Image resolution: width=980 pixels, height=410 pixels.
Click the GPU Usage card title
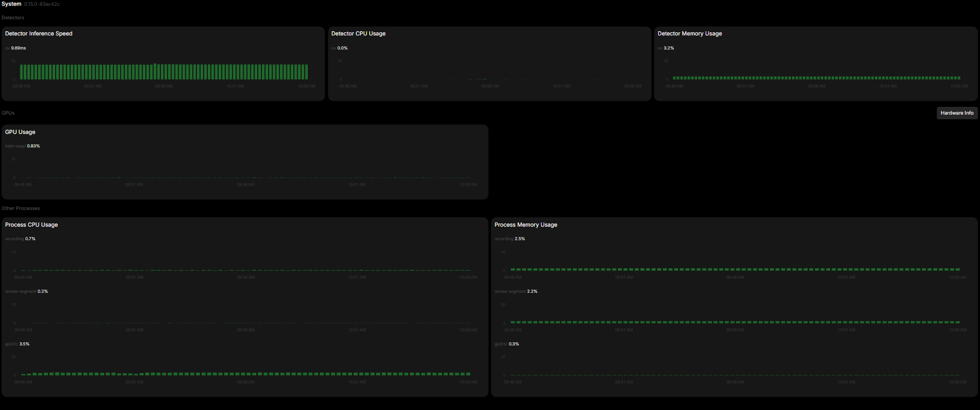[x=20, y=132]
